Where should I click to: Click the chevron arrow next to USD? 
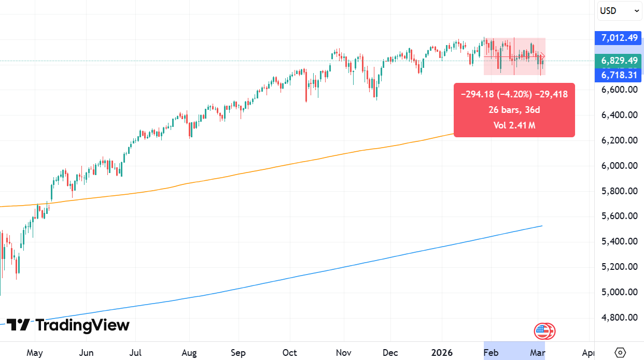(636, 11)
